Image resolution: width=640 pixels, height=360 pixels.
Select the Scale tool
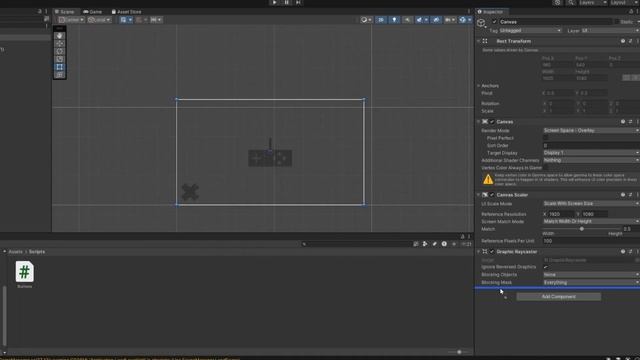click(60, 59)
